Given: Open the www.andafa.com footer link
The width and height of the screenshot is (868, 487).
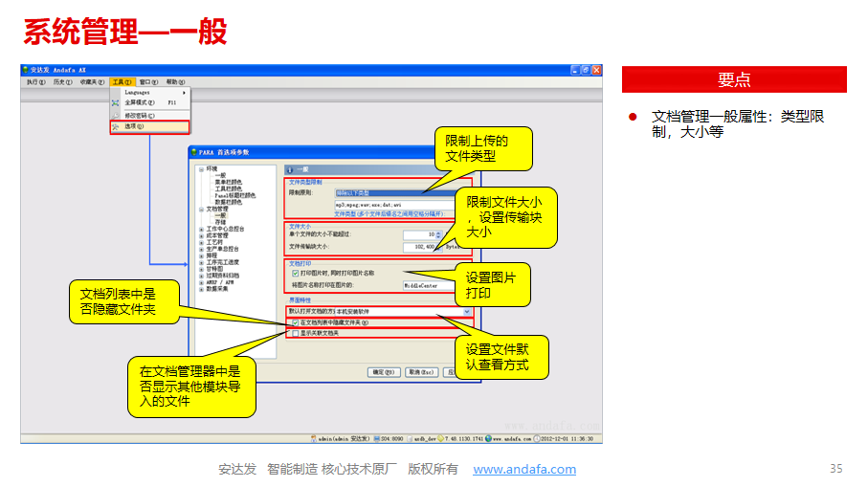Looking at the screenshot, I should [524, 469].
